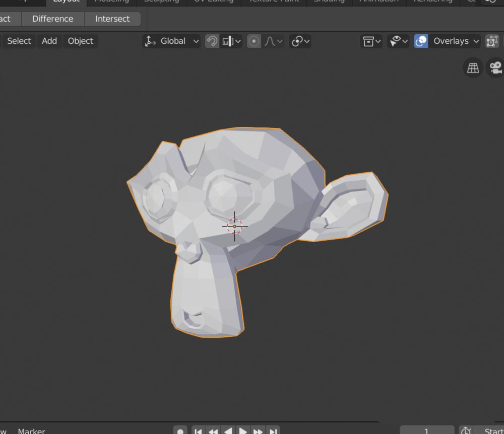Click the wireframe sphere icon near top right
504x434 pixels.
pyautogui.click(x=472, y=67)
